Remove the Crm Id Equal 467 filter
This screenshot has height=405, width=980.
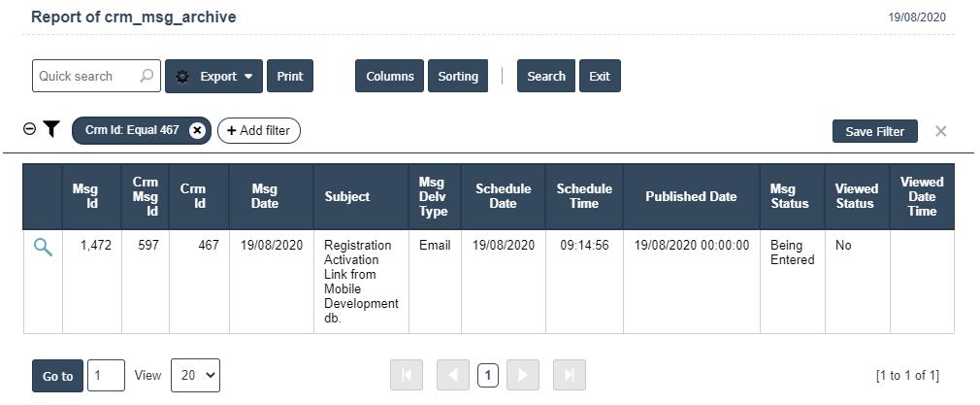197,130
